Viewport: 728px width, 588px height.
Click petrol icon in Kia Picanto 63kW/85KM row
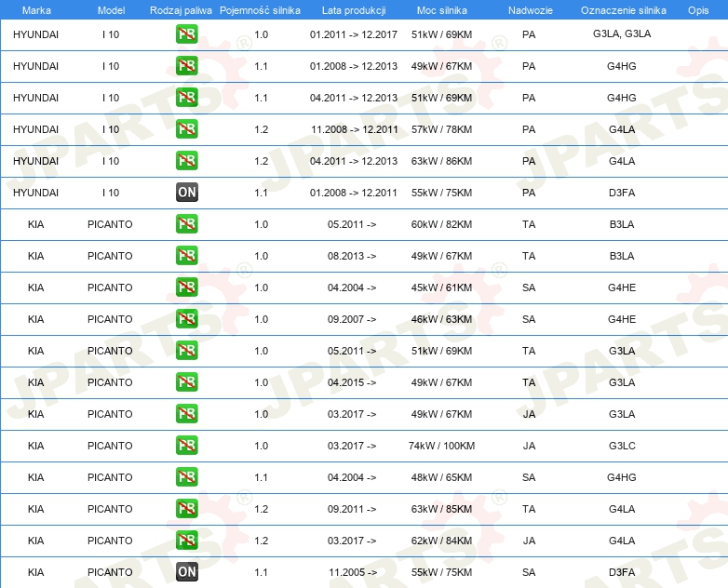pyautogui.click(x=186, y=508)
